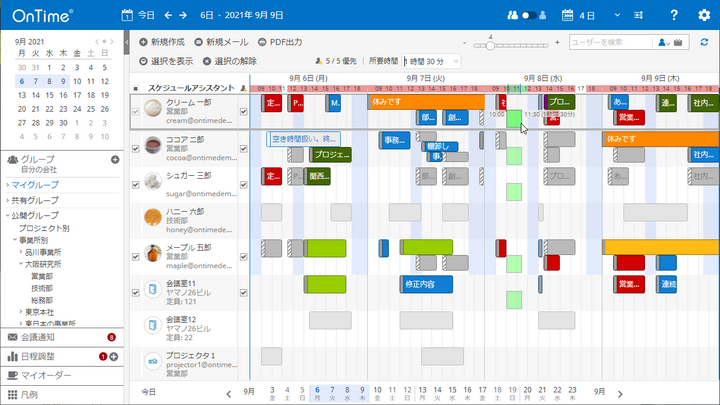Open マイオーダー section
The width and height of the screenshot is (720, 405).
[62, 375]
